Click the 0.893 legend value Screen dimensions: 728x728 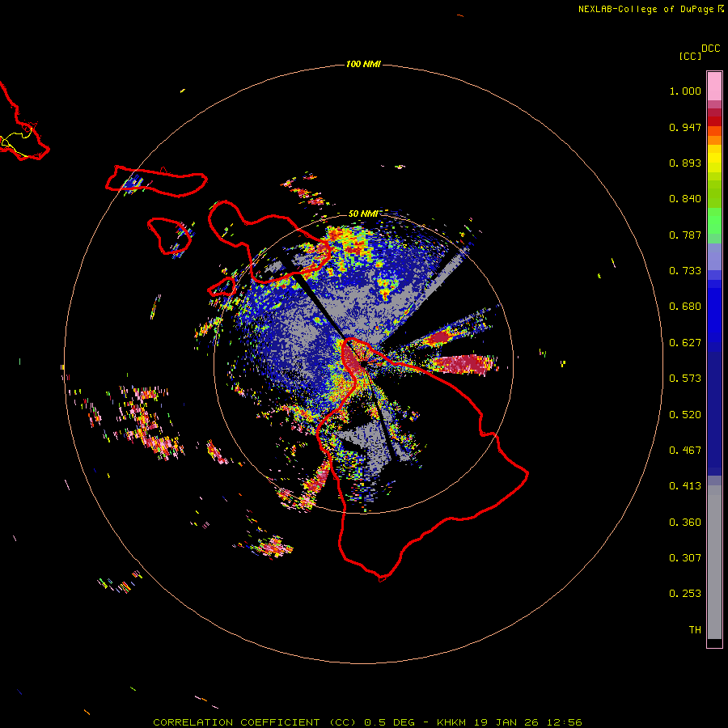pos(685,163)
